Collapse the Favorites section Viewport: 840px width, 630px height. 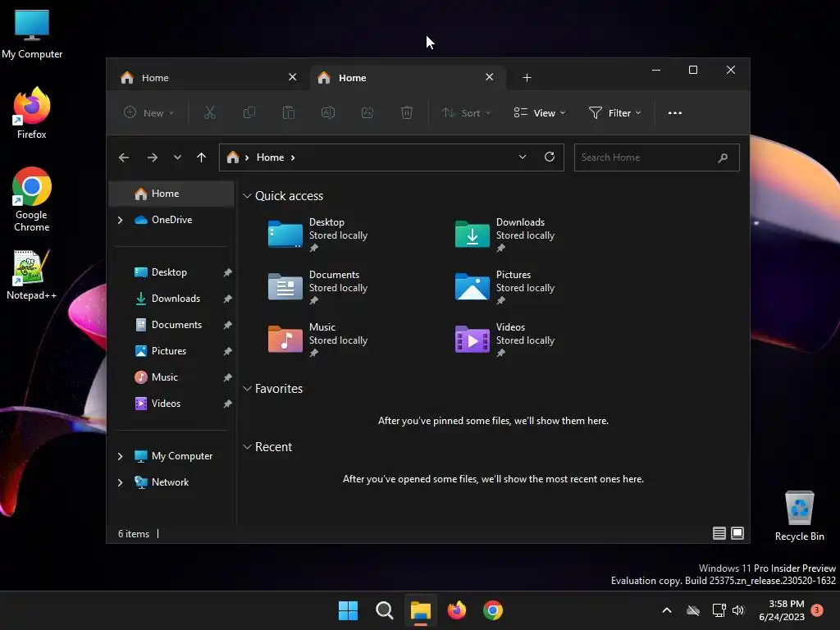click(247, 389)
